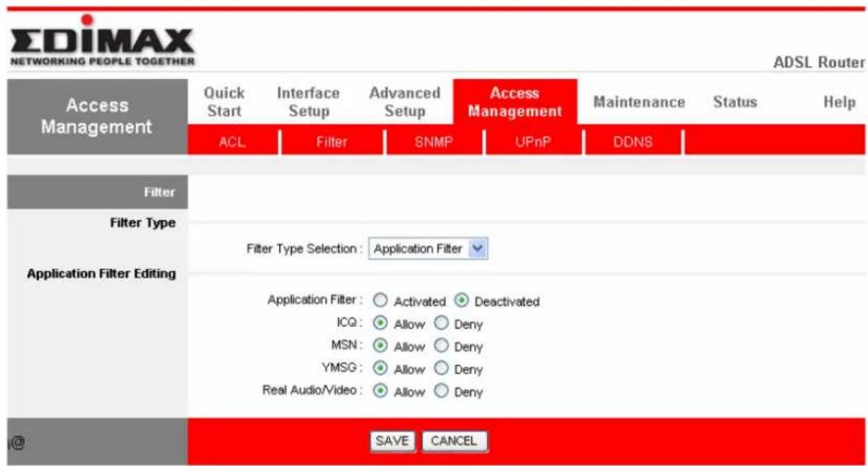Viewport: 868px width, 466px height.
Task: Select Deny for MSN
Action: (441, 345)
